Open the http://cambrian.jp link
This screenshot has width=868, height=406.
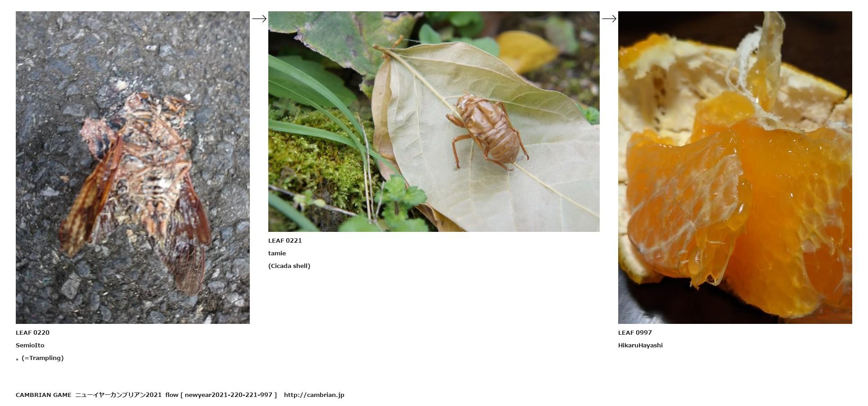(314, 395)
